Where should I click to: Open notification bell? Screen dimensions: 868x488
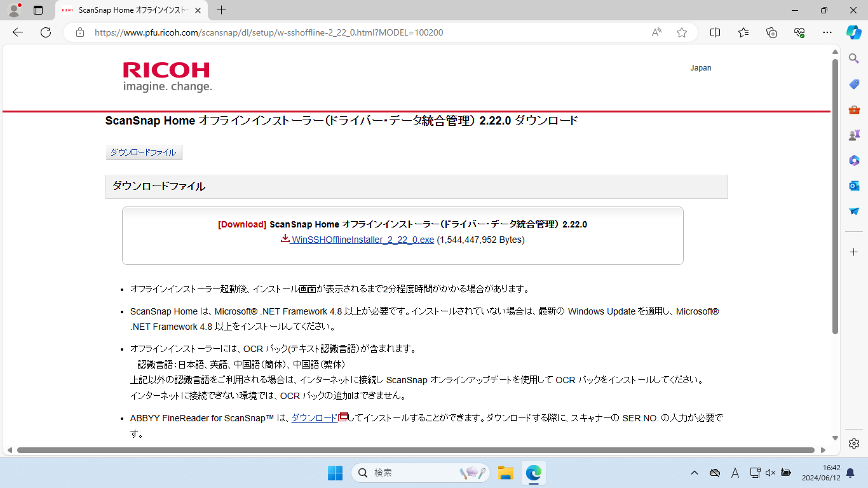click(850, 473)
